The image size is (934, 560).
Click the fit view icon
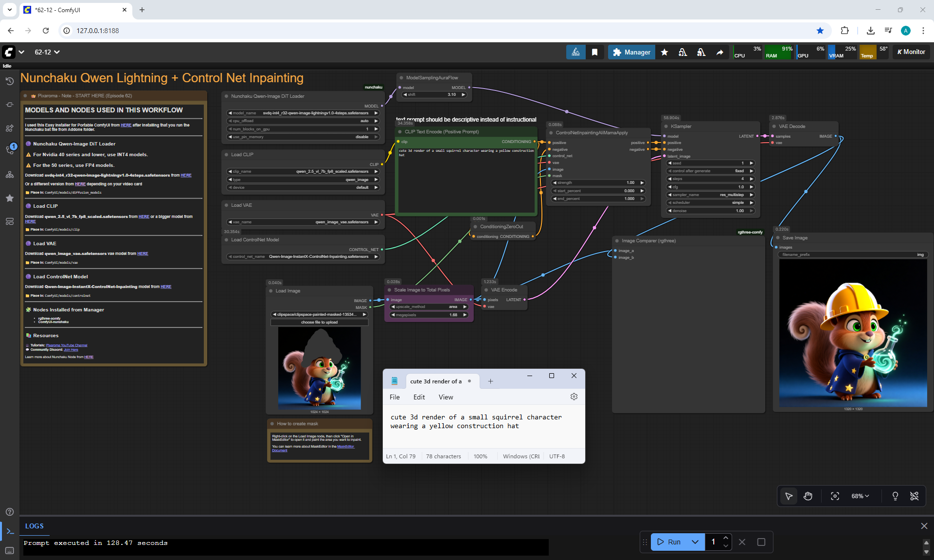[x=835, y=496]
